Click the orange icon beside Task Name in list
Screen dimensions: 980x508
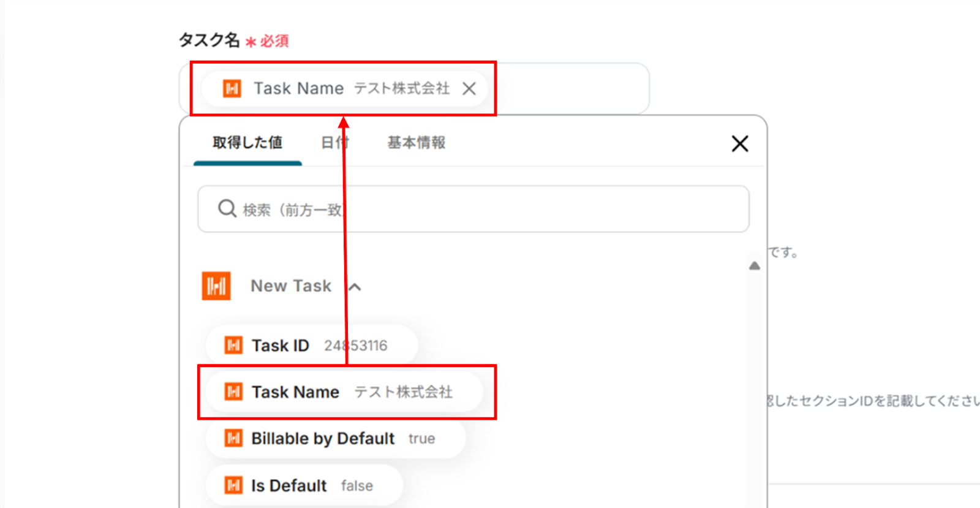click(x=233, y=392)
